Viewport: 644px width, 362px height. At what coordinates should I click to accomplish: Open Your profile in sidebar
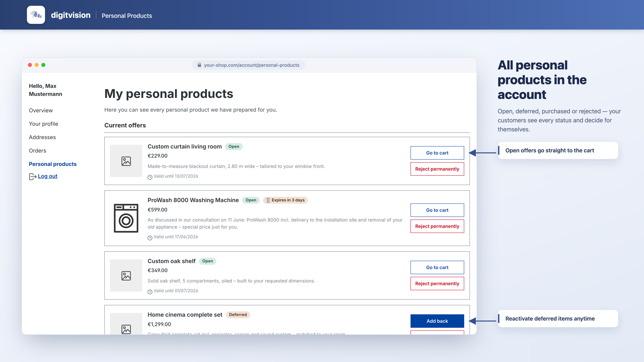tap(43, 124)
